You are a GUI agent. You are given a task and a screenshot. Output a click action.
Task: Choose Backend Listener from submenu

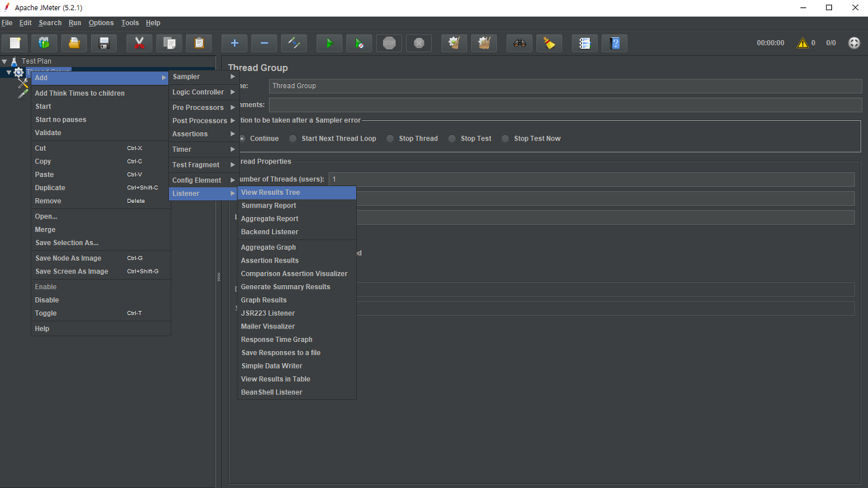click(297, 232)
